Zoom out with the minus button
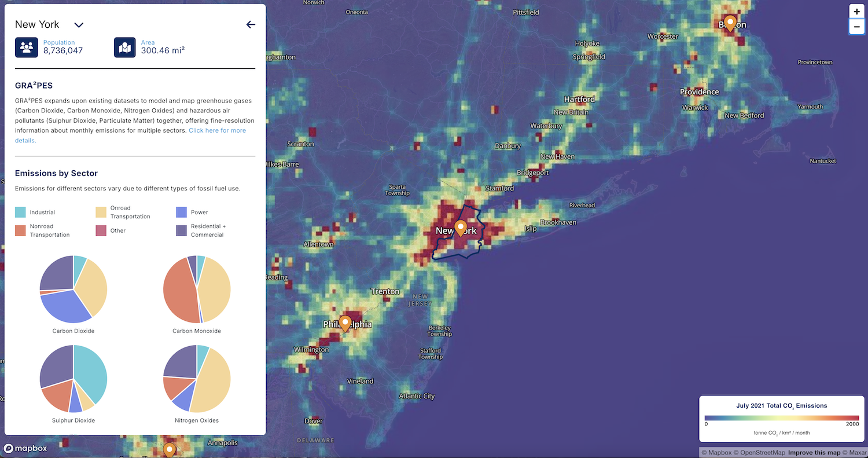The height and width of the screenshot is (458, 868). (x=857, y=27)
